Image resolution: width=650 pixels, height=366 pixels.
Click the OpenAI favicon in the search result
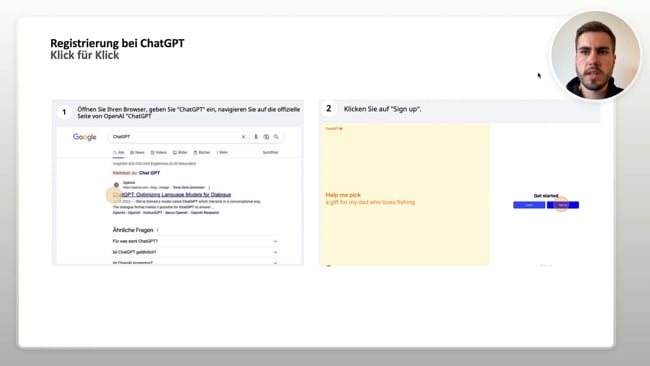pos(116,185)
